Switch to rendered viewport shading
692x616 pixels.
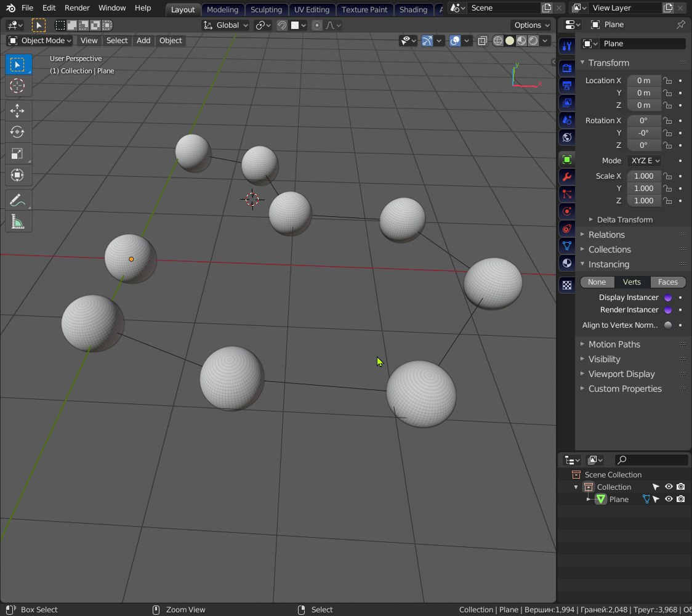coord(533,41)
